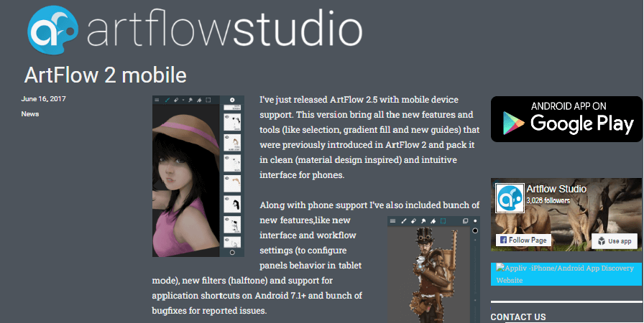Select the dashed selection tool in steampunk screenshot
The image size is (644, 323).
tap(443, 221)
